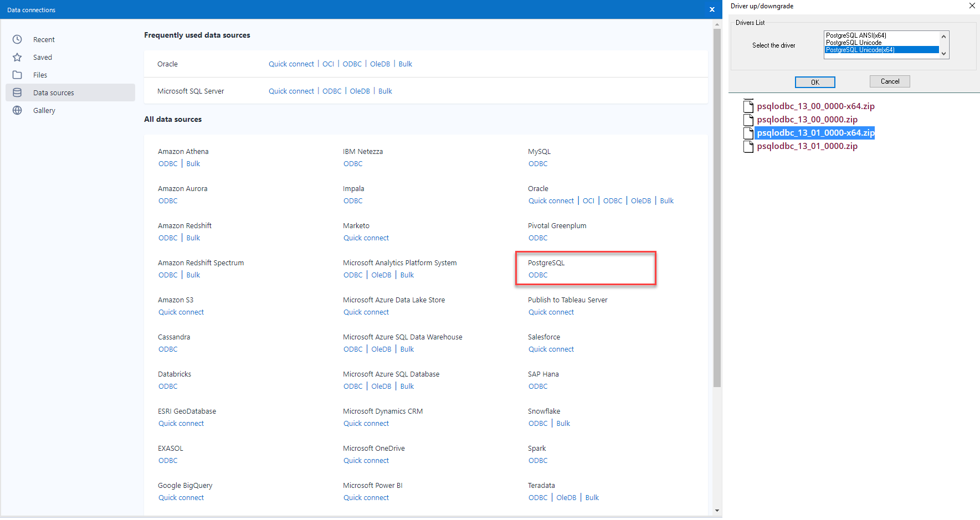Click ODBC link under Spark
The width and height of the screenshot is (980, 520).
pos(538,461)
